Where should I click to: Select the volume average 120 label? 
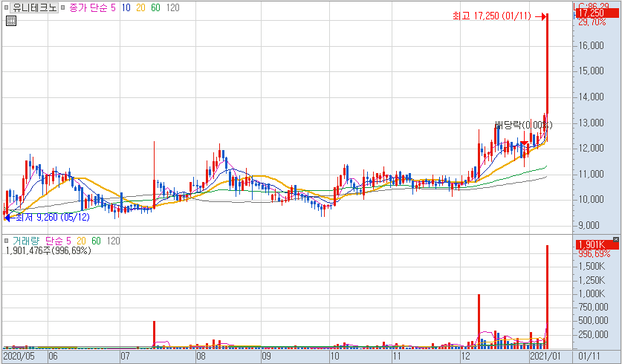click(113, 241)
